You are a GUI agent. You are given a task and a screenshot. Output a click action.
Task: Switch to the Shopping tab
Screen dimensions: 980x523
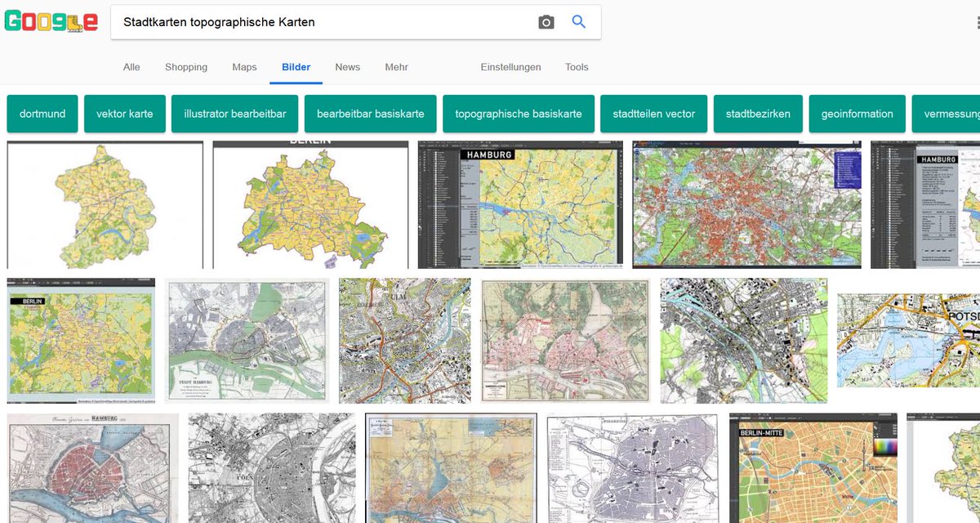[x=186, y=67]
